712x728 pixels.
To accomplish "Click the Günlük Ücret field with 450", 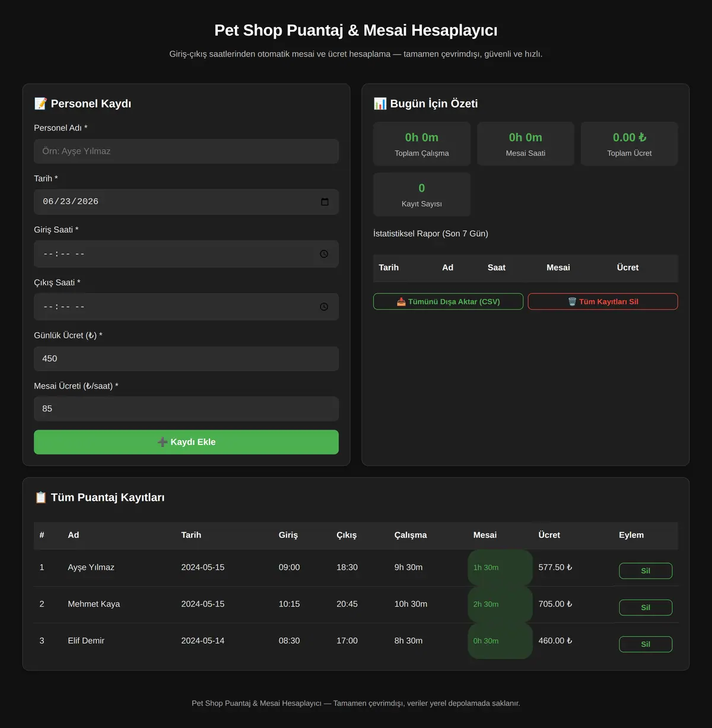I will [186, 359].
